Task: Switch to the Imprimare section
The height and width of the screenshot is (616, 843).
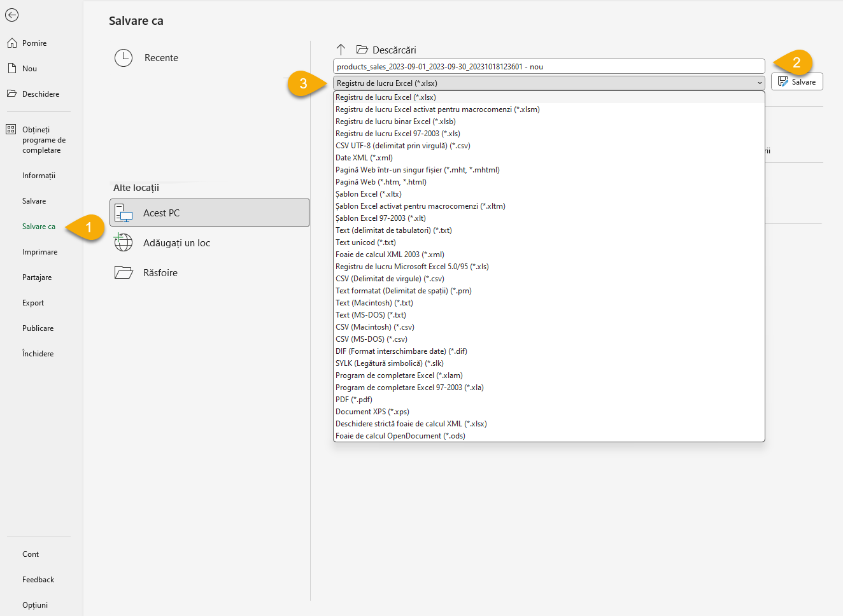Action: [39, 251]
